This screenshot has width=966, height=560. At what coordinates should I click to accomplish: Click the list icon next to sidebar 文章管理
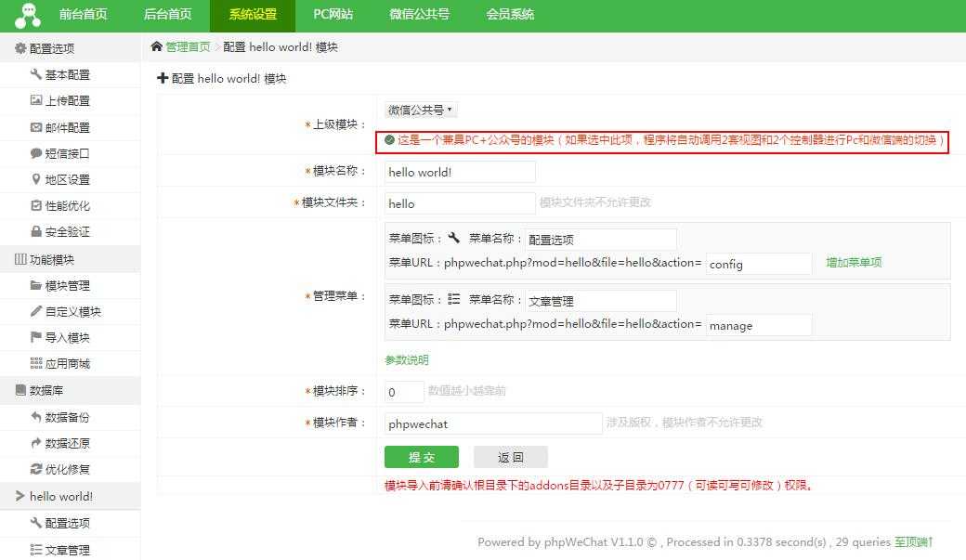point(35,549)
